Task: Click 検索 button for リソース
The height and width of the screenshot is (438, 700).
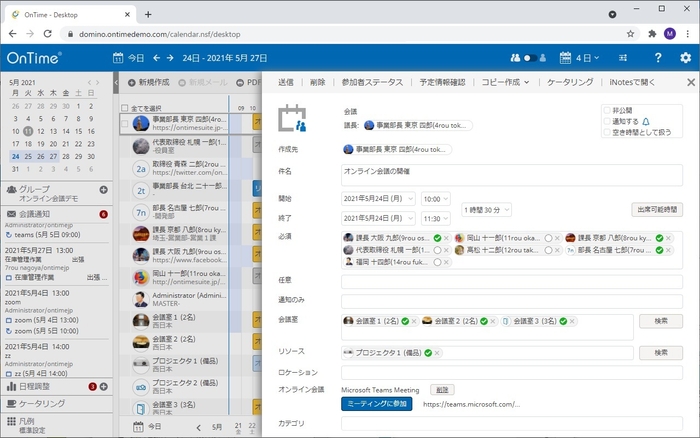Action: [x=661, y=353]
